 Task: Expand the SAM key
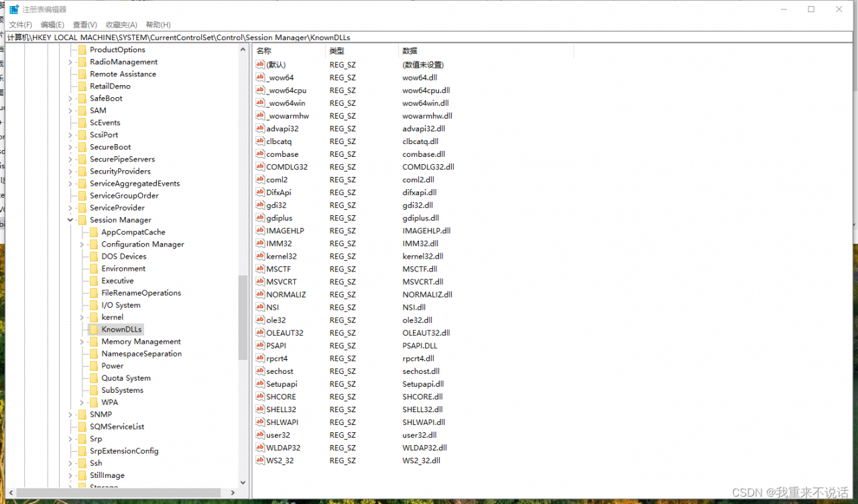[x=70, y=111]
